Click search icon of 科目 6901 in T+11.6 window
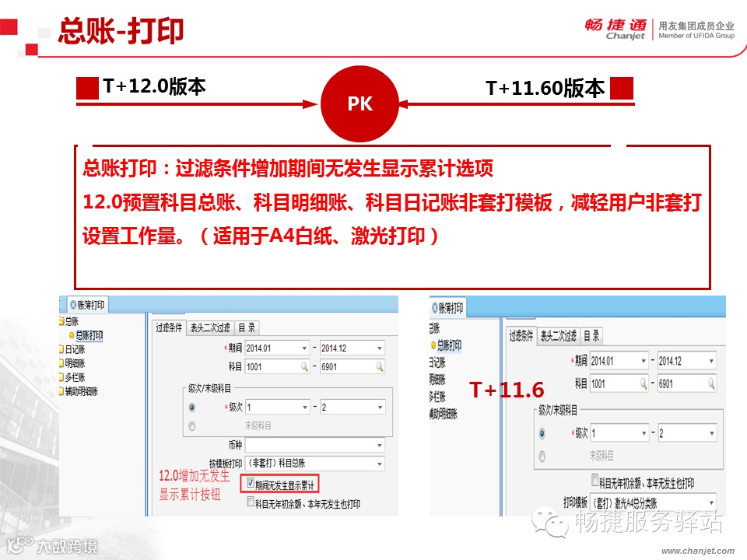 711,383
